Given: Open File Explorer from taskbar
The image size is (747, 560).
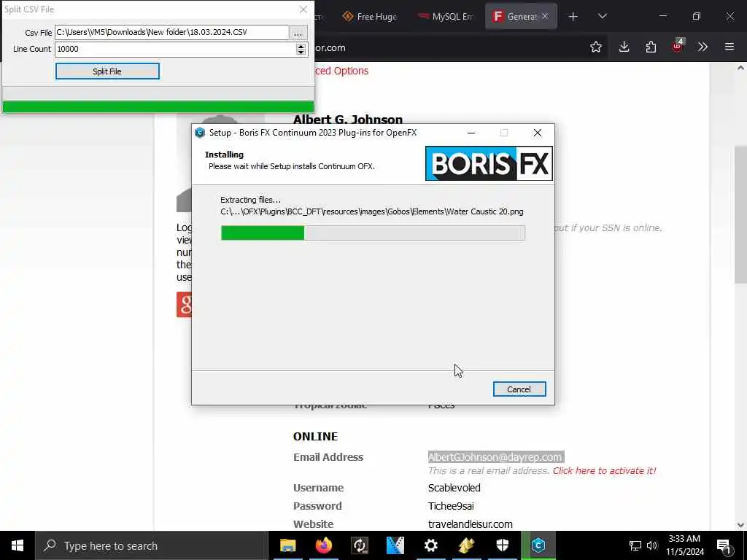Looking at the screenshot, I should coord(287,545).
